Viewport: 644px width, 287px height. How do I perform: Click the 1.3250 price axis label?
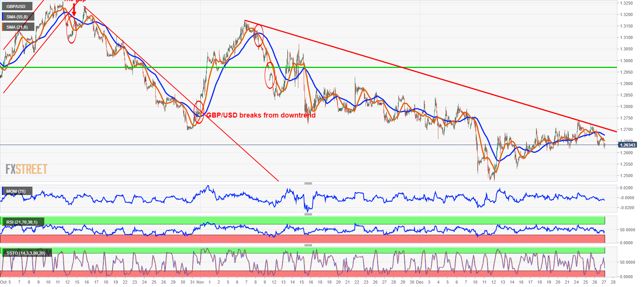tap(626, 3)
